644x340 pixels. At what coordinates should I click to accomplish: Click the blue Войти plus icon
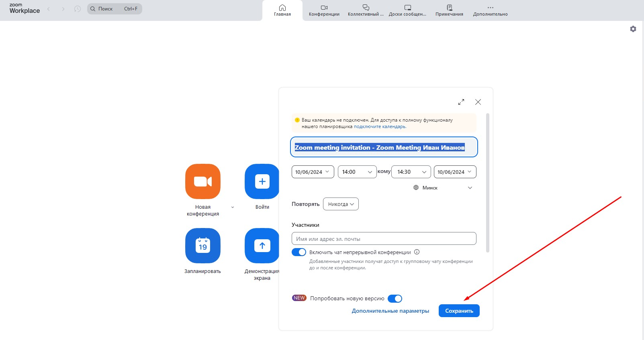[262, 181]
